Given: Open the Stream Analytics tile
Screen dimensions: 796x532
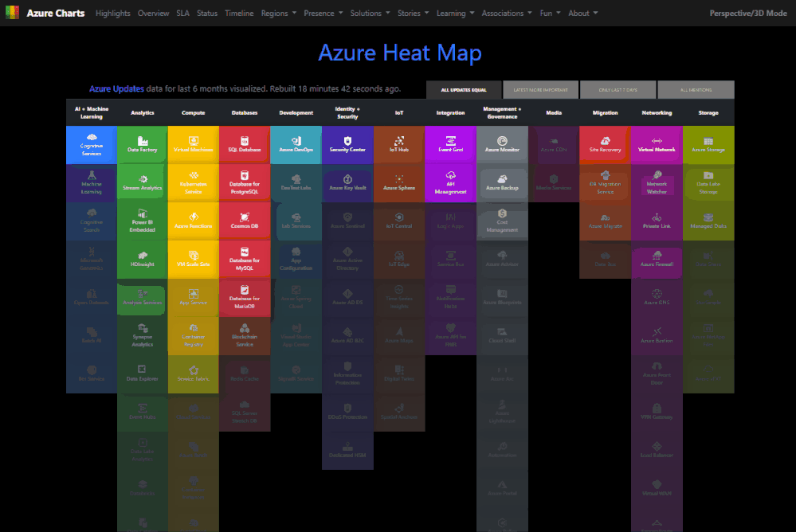Looking at the screenshot, I should (143, 183).
